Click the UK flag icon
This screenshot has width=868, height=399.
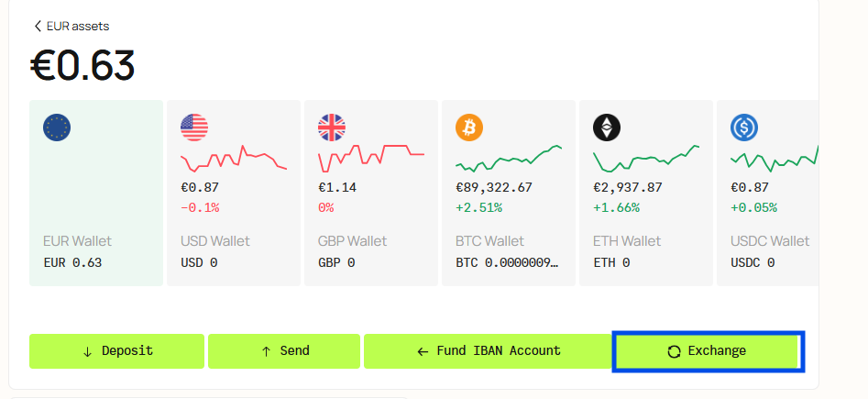(x=332, y=127)
